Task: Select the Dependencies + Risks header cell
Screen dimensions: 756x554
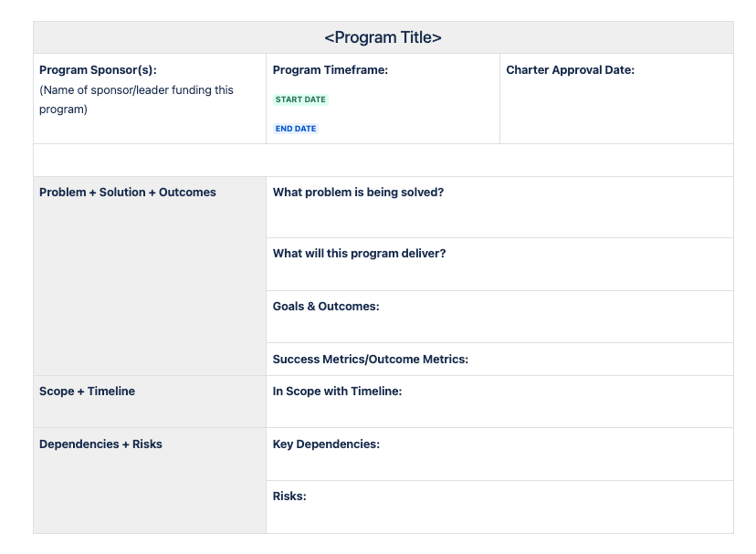Action: coord(150,481)
